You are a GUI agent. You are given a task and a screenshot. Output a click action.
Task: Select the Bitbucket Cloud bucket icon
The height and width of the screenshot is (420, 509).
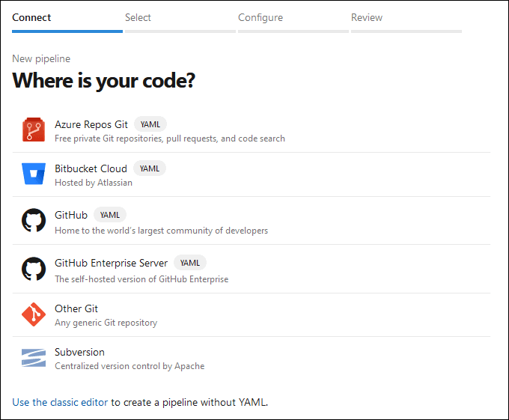34,174
